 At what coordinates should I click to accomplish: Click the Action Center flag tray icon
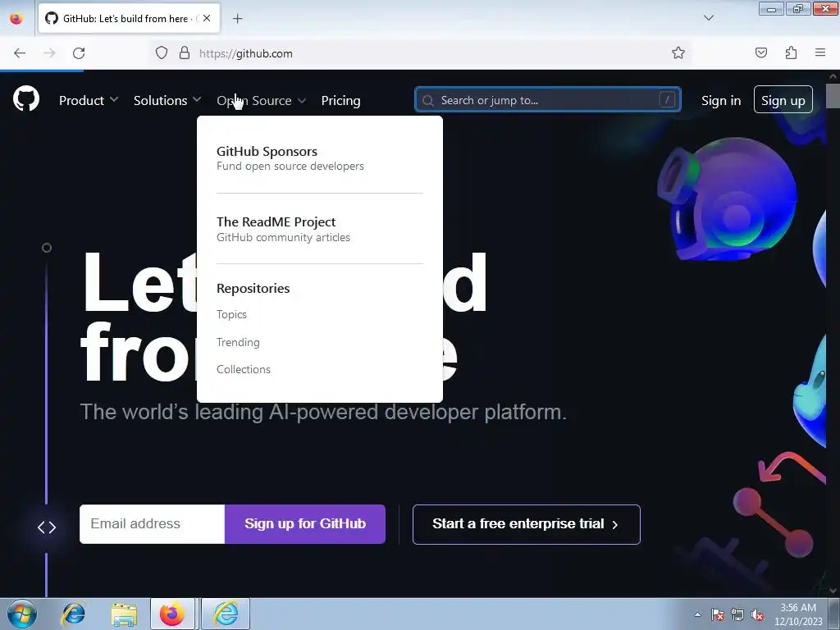[x=718, y=614]
